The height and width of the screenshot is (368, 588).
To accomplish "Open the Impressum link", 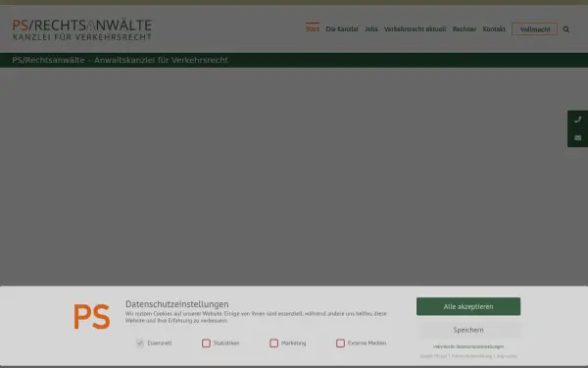I will pyautogui.click(x=507, y=356).
